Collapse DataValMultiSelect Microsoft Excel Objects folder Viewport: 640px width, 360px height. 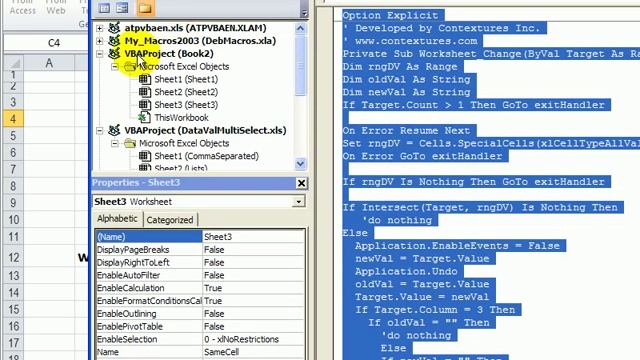(115, 143)
